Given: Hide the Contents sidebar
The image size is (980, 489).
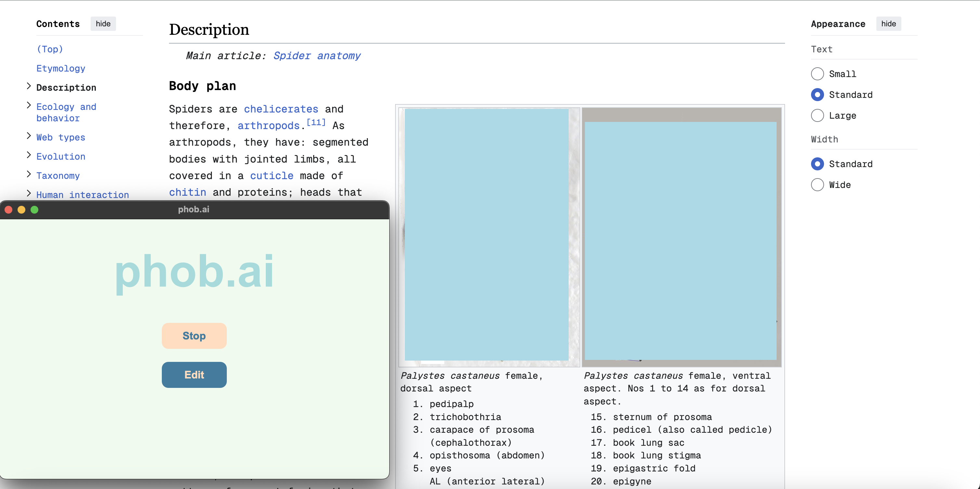Looking at the screenshot, I should coord(103,24).
